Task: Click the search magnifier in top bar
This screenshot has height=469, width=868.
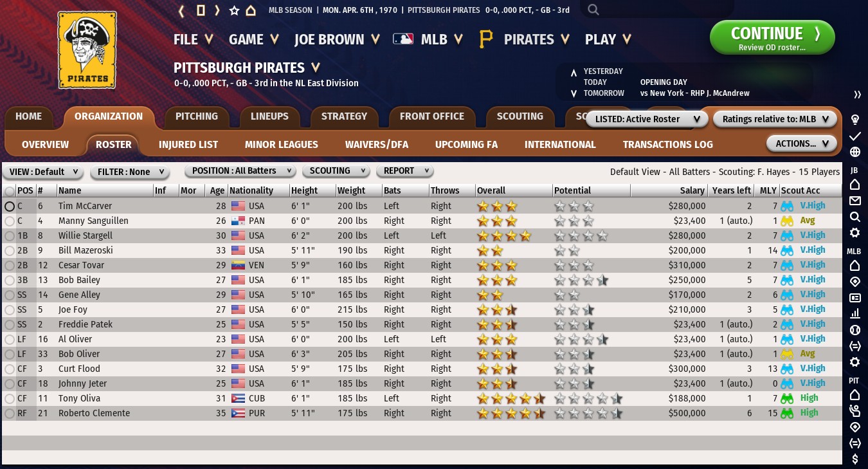Action: click(x=593, y=10)
